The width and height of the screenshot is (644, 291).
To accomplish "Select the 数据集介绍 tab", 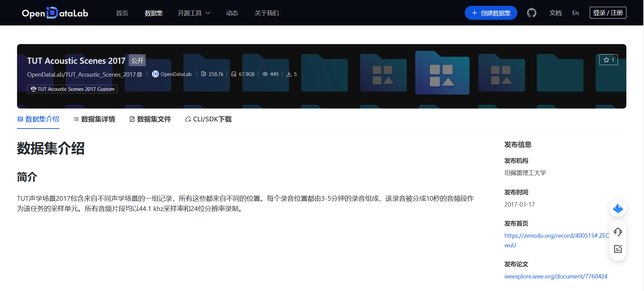I will 38,119.
